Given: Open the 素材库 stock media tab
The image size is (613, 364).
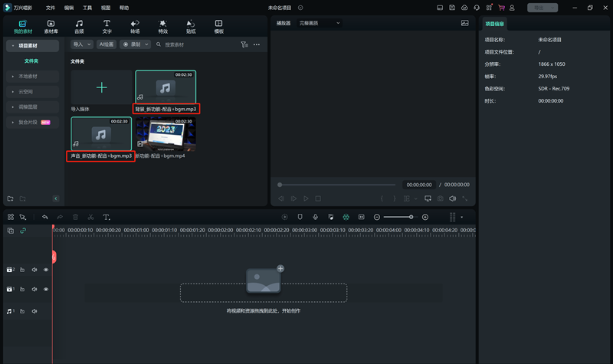Looking at the screenshot, I should click(51, 27).
